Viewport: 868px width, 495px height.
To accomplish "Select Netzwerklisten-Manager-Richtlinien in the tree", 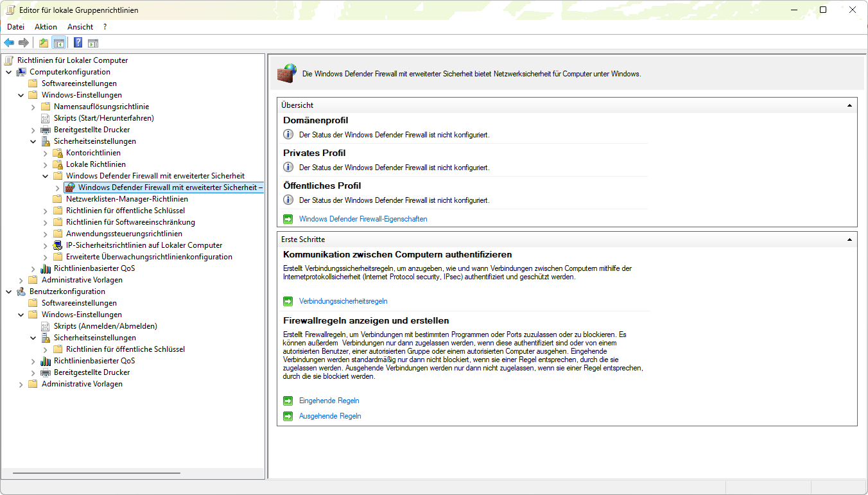I will (x=126, y=199).
